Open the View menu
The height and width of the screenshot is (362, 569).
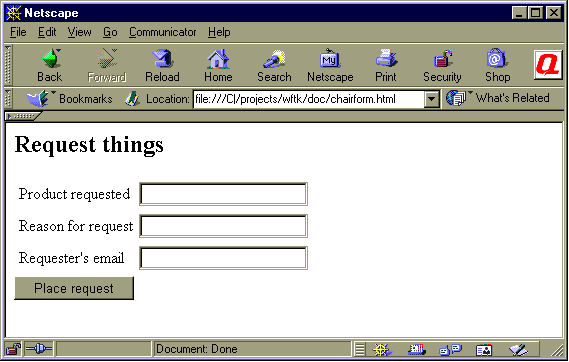[x=79, y=32]
